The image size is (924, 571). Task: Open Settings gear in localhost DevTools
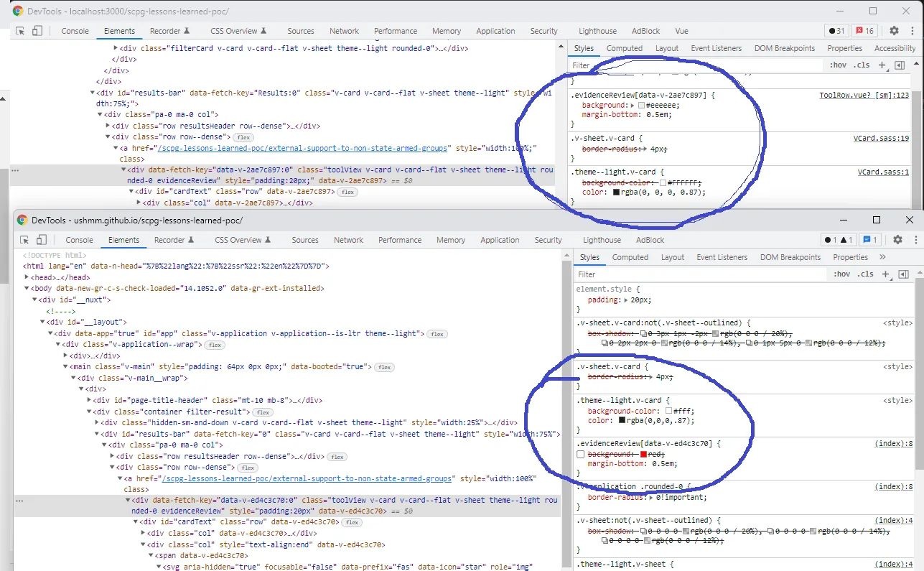pos(894,31)
